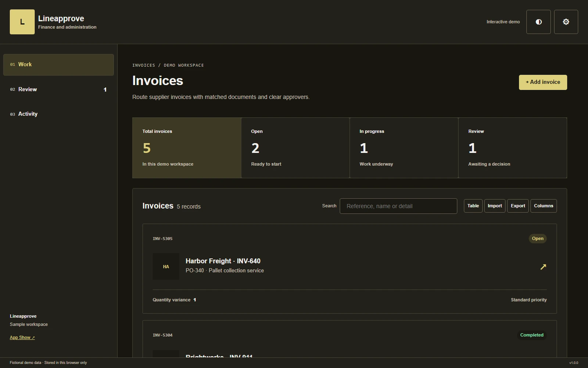Image resolution: width=588 pixels, height=368 pixels.
Task: Export the invoices list
Action: tap(518, 206)
